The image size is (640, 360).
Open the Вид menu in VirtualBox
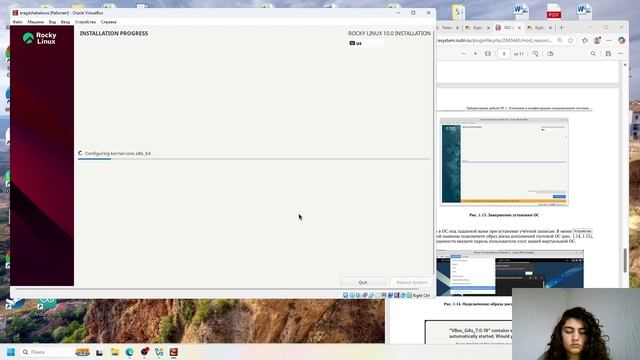(52, 22)
